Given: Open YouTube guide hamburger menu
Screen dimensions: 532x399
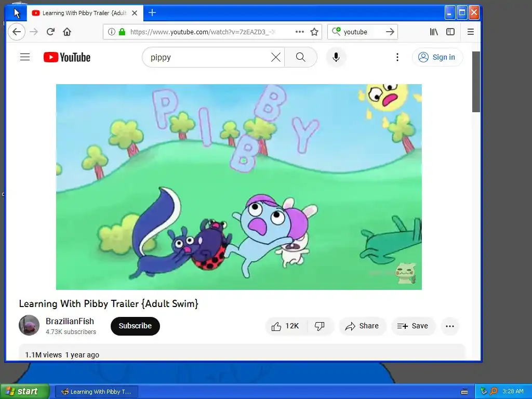Looking at the screenshot, I should tap(25, 57).
